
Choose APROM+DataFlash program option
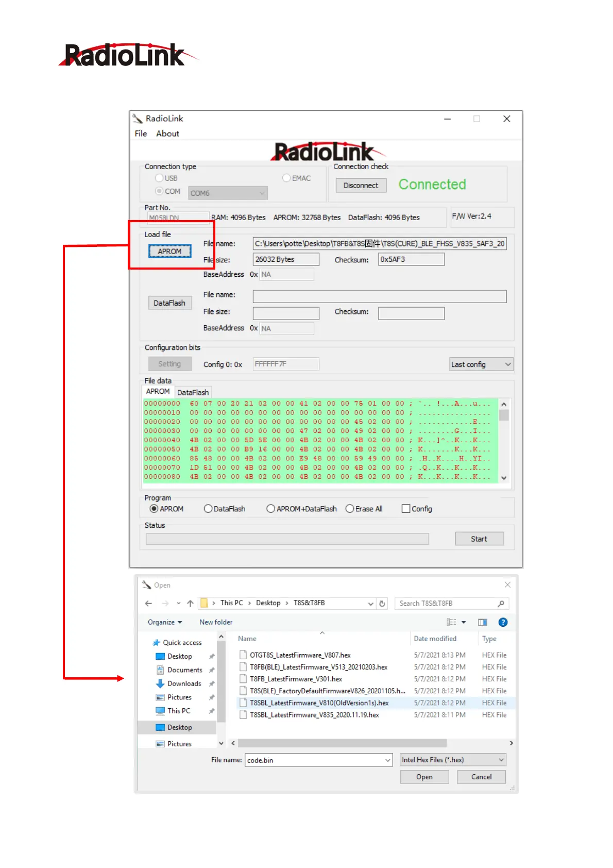coord(270,509)
